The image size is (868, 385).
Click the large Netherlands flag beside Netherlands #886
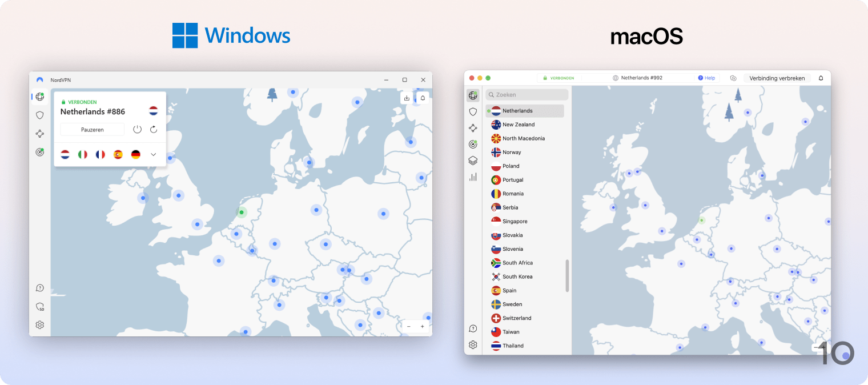[154, 111]
